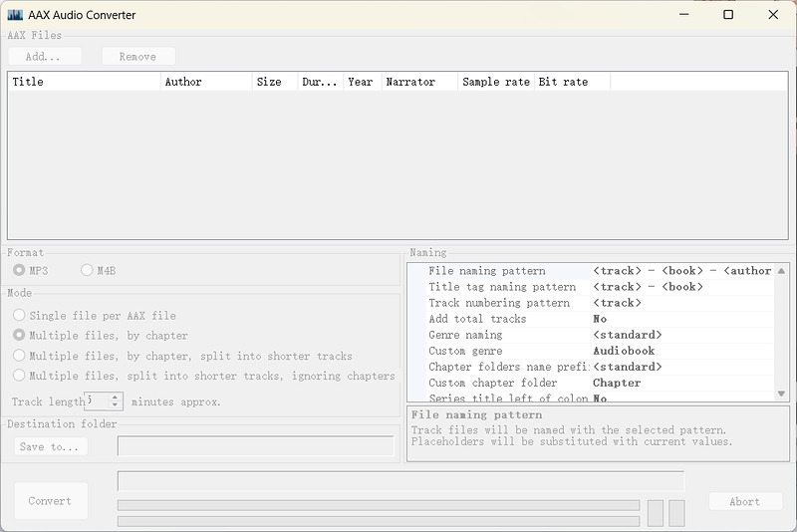Image resolution: width=797 pixels, height=532 pixels.
Task: Select the Add total tracks row
Action: pos(600,319)
